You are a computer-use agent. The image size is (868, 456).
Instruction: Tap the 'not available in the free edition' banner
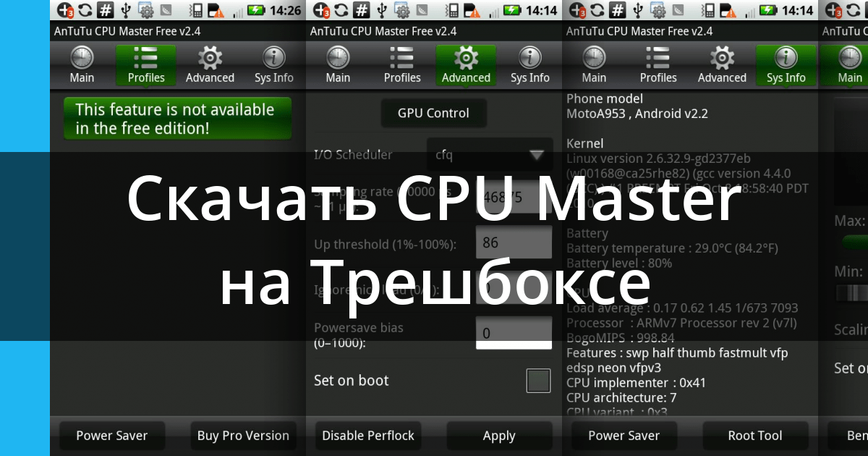(x=178, y=119)
